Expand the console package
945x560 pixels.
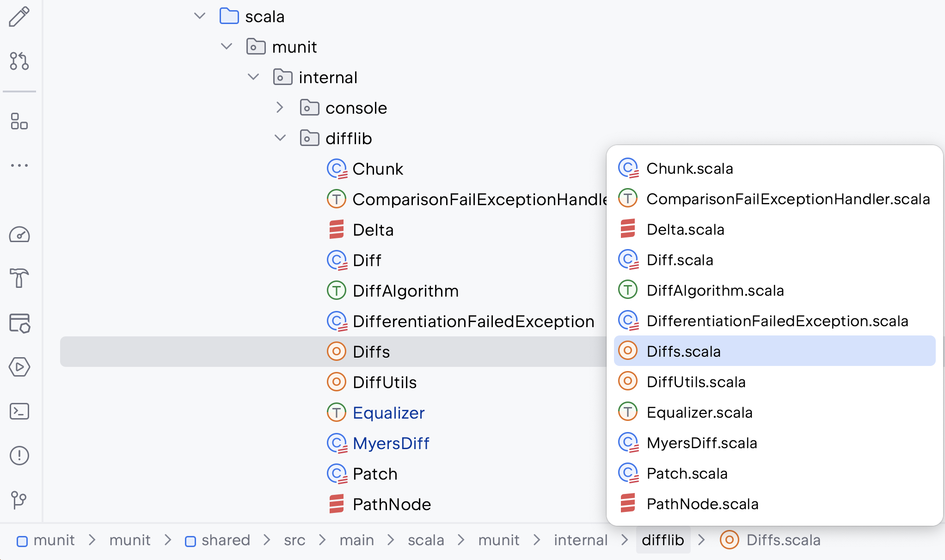[280, 108]
